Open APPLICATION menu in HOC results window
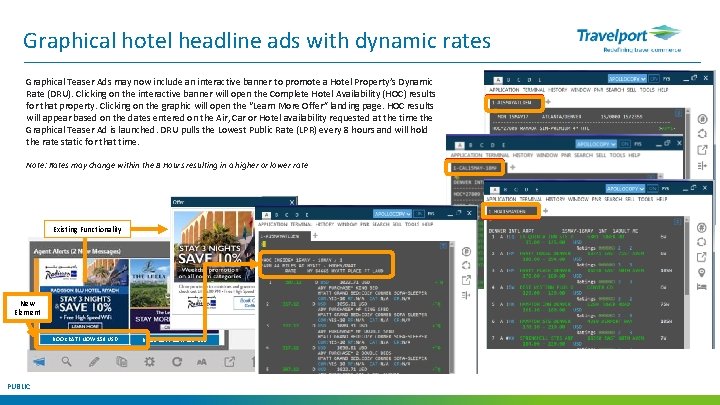 coord(273,224)
